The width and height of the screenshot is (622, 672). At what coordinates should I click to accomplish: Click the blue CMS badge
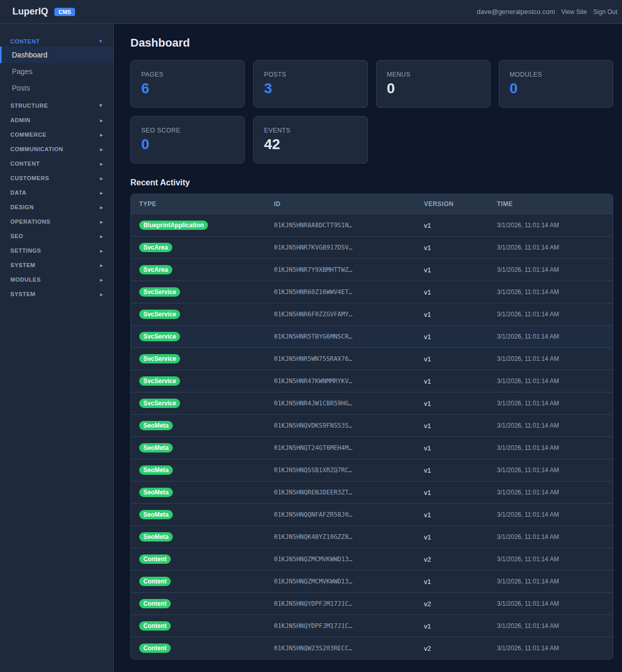click(64, 11)
